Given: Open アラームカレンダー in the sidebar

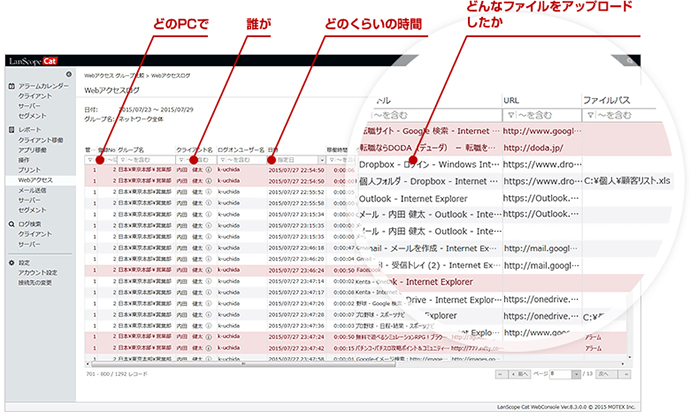Looking at the screenshot, I should [43, 86].
